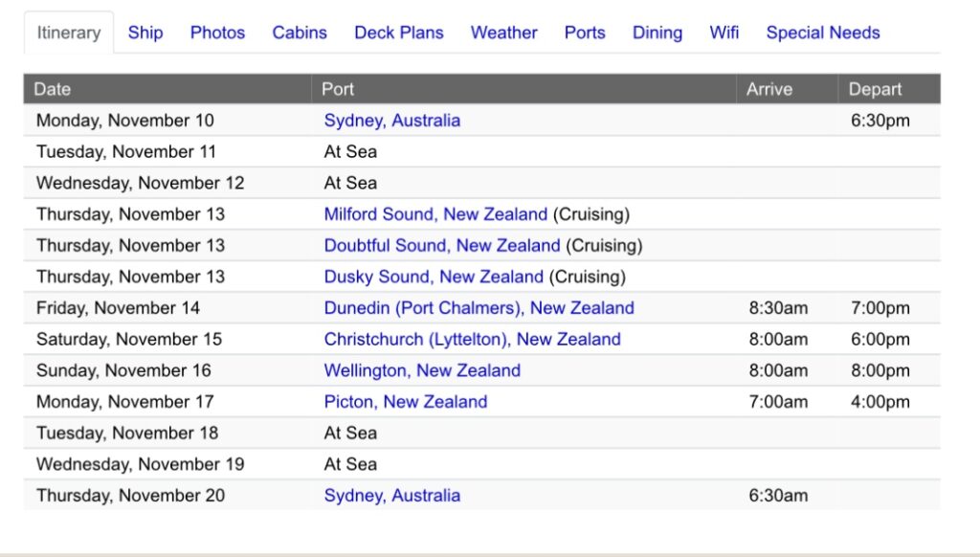
Task: Open Doubtful Sound, New Zealand link
Action: click(441, 246)
